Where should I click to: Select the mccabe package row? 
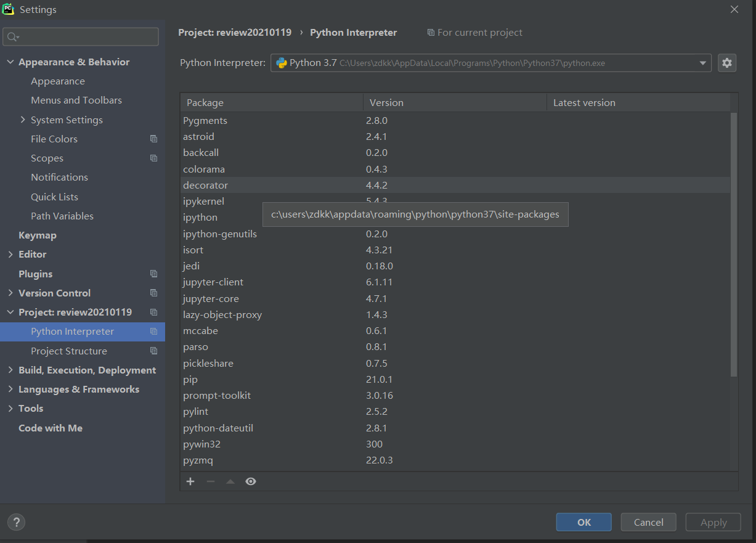(455, 331)
